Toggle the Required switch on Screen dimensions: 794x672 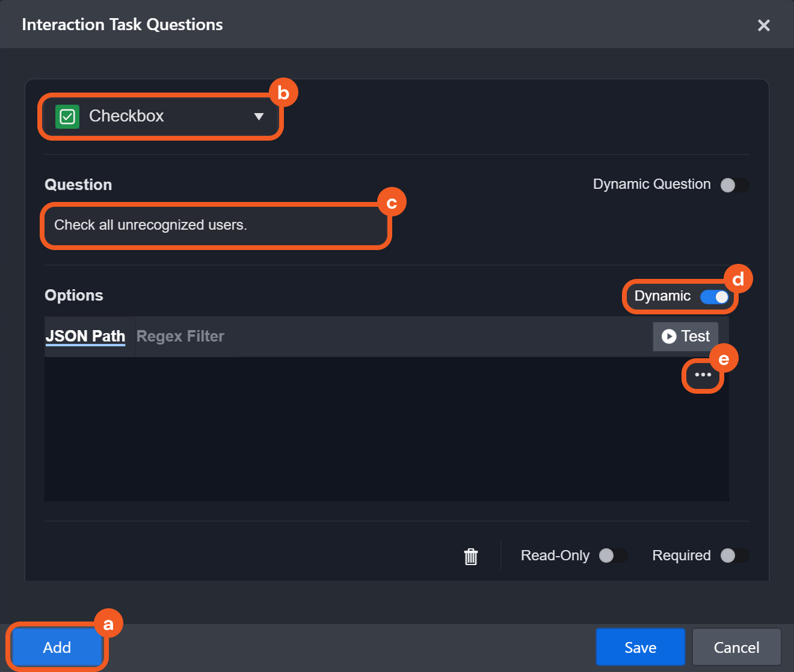point(734,556)
